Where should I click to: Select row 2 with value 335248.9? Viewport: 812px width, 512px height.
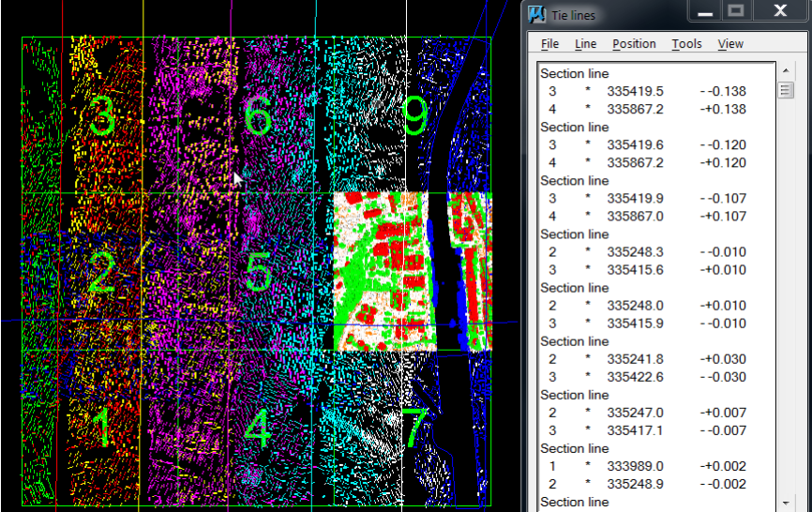tap(656, 484)
